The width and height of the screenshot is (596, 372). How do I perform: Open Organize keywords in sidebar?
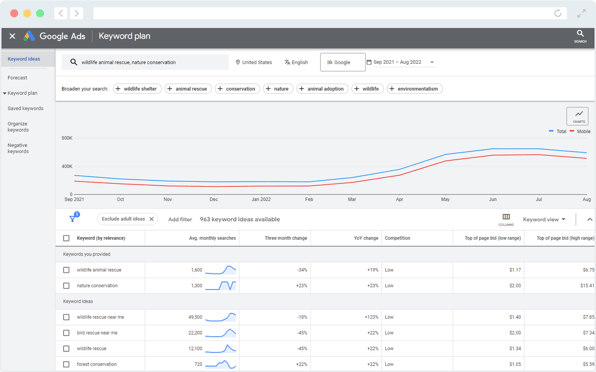(18, 127)
